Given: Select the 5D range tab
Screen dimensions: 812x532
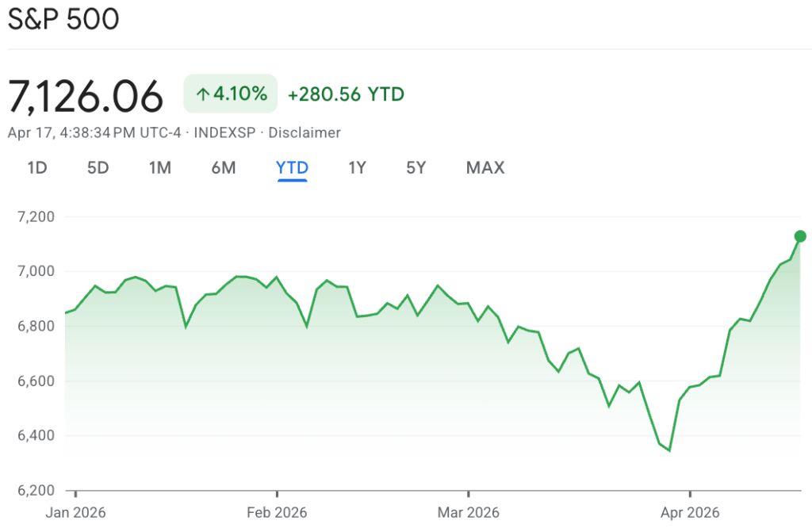Looking at the screenshot, I should point(98,168).
